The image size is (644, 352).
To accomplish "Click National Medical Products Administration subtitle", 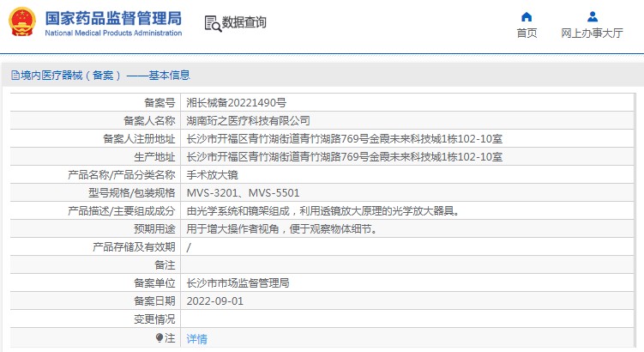I will (113, 33).
